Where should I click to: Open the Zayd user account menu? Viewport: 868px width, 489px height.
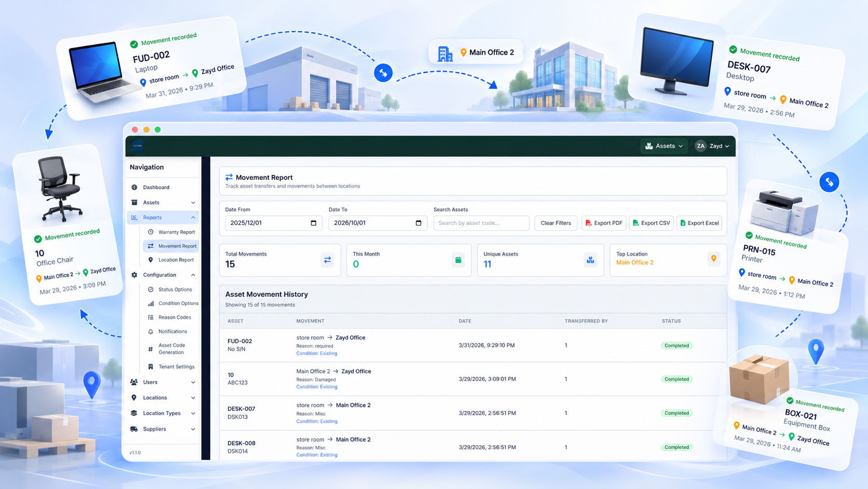712,146
